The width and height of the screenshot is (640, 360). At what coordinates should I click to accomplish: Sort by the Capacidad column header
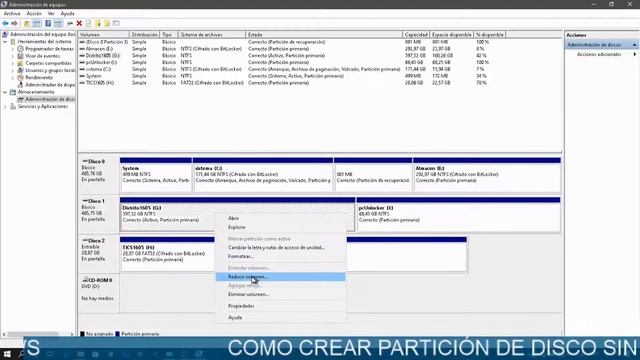pos(416,35)
